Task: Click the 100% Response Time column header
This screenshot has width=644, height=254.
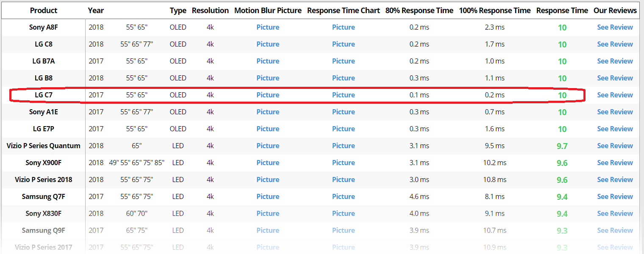Action: coord(494,11)
